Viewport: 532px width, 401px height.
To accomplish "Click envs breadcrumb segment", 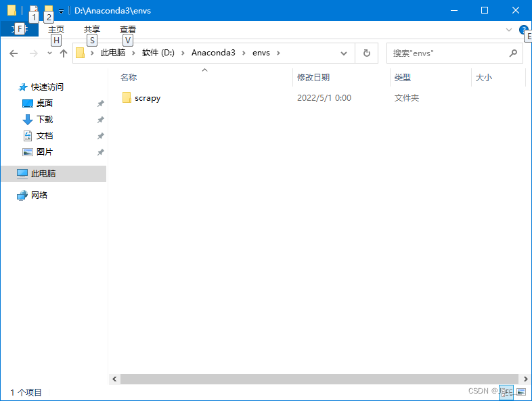I will coord(261,53).
